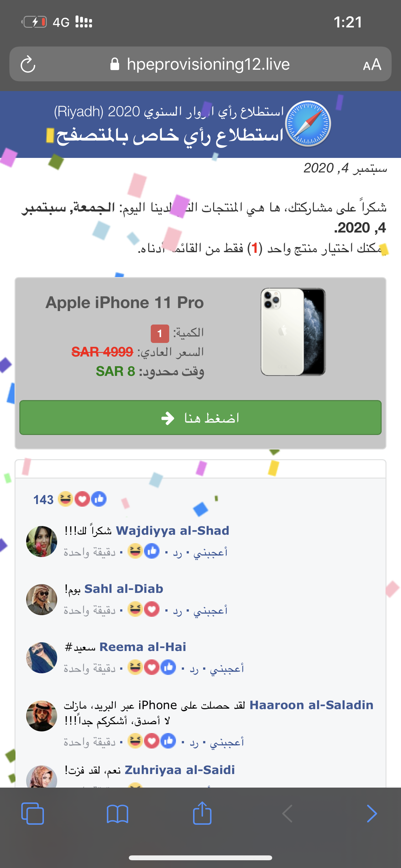Tap the reload page icon
This screenshot has width=401, height=868.
pyautogui.click(x=28, y=64)
